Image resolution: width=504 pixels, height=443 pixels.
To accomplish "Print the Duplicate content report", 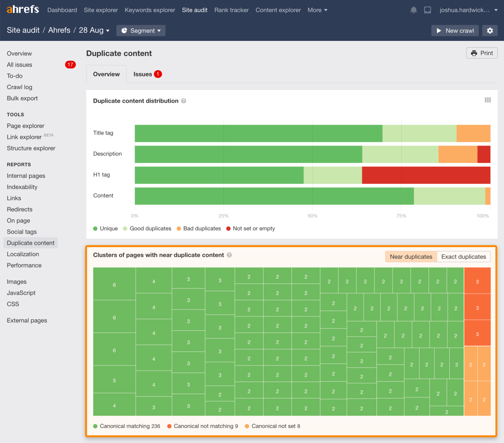I will coord(482,53).
